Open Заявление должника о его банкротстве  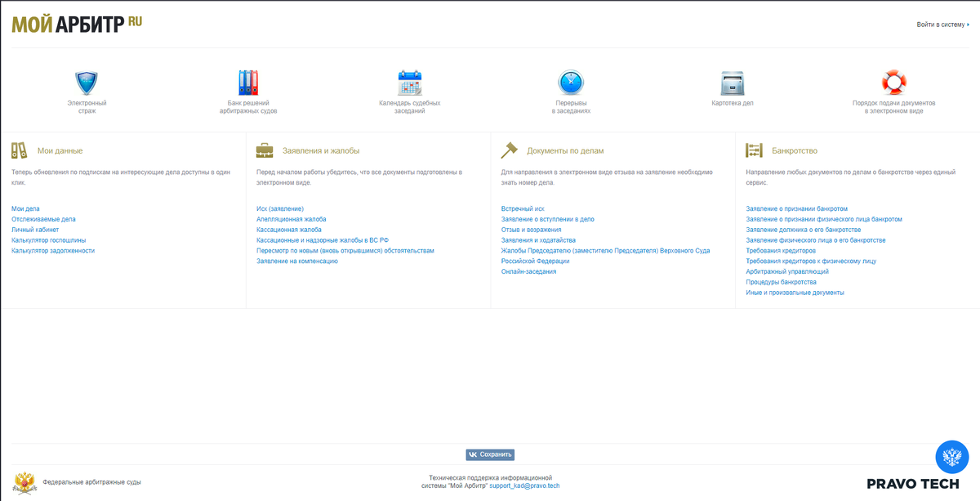coord(804,230)
